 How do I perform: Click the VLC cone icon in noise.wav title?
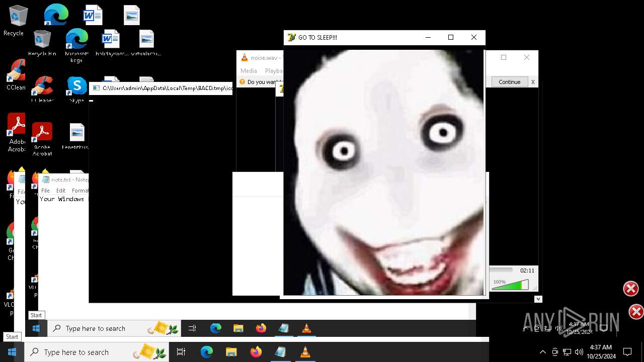tap(245, 58)
